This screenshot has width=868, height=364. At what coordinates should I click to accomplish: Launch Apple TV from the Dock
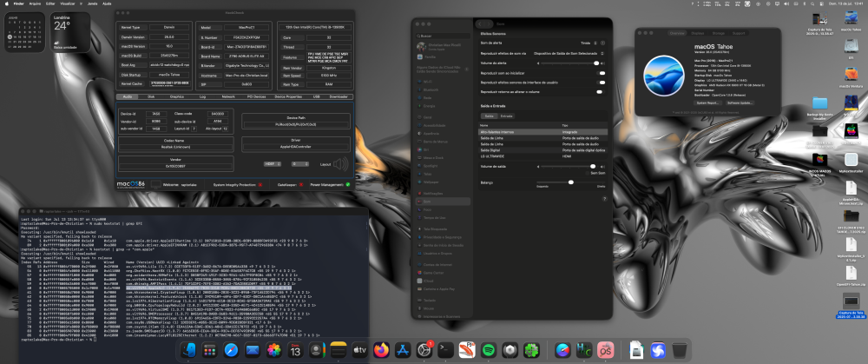pos(360,350)
